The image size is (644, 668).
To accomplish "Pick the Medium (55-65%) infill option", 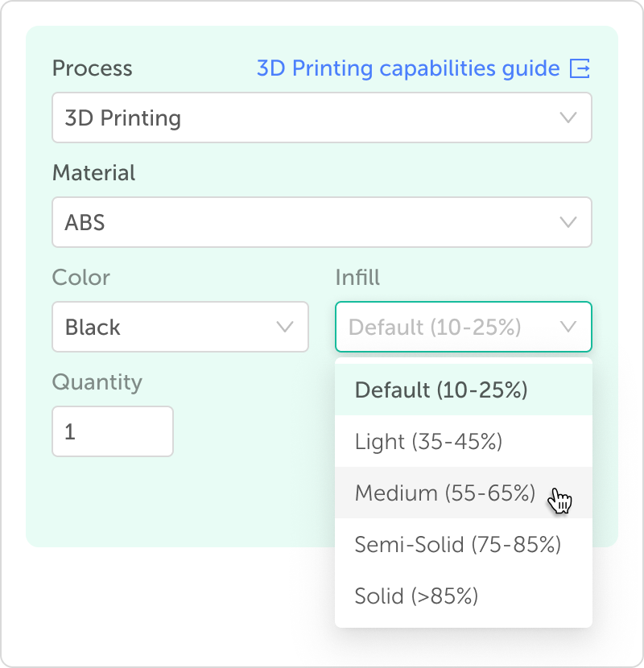I will coord(444,493).
